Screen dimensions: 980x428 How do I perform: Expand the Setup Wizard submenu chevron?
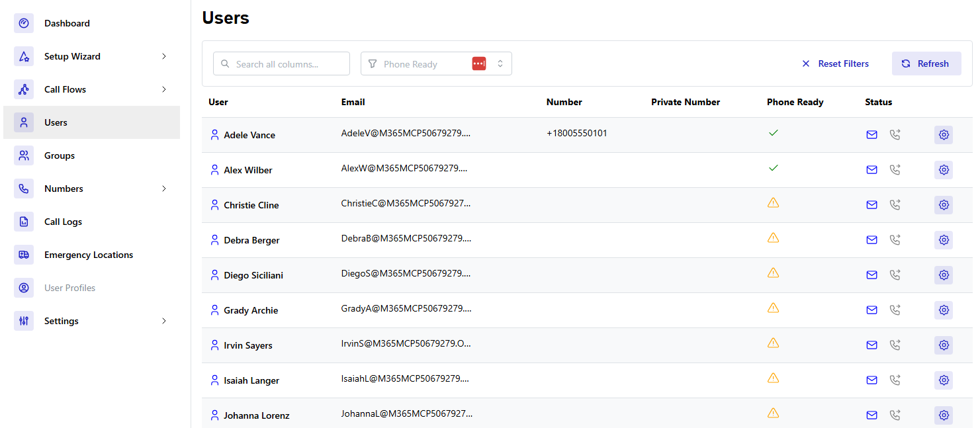tap(164, 56)
